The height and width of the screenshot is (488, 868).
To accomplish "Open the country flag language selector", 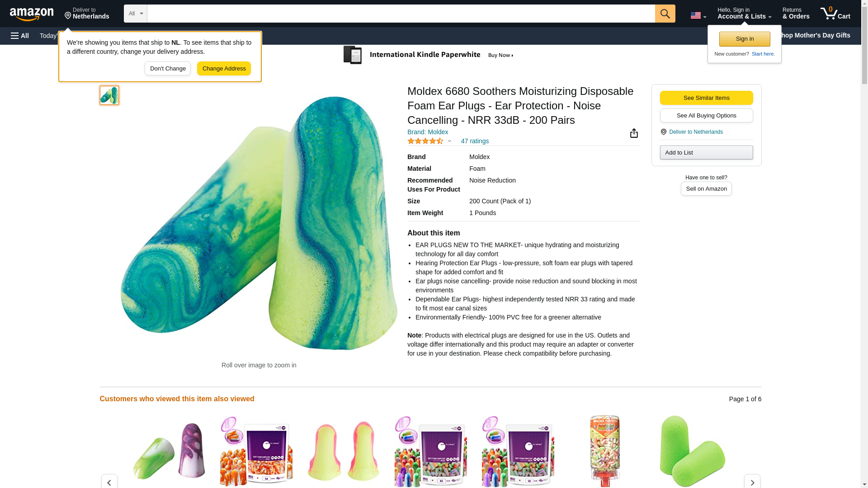I will click(x=698, y=15).
